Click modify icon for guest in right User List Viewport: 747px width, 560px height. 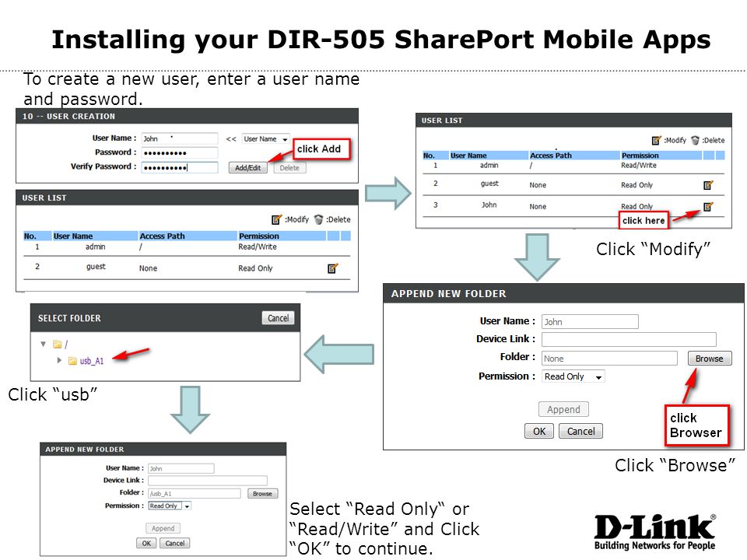[x=708, y=185]
